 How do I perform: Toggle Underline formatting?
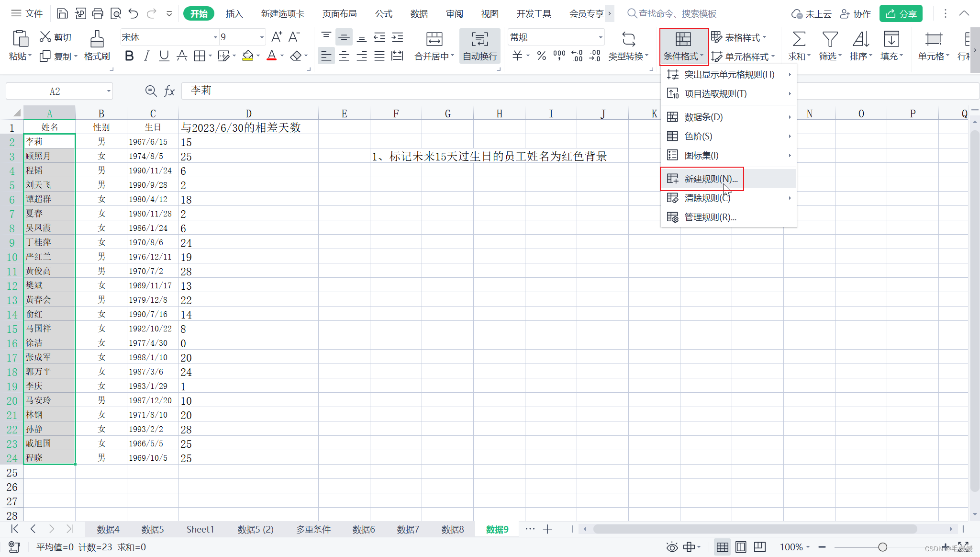tap(164, 56)
